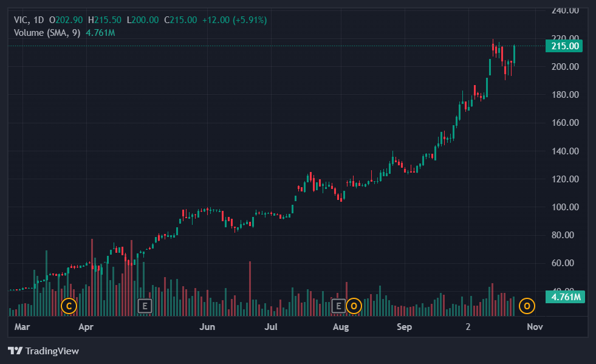Click the green 215.00 current price tag
The image size is (596, 364).
pyautogui.click(x=564, y=46)
